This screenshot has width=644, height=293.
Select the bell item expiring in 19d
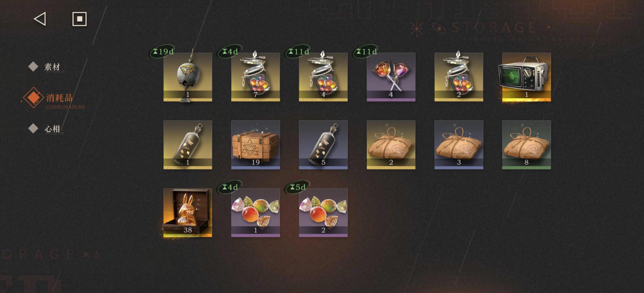188,77
